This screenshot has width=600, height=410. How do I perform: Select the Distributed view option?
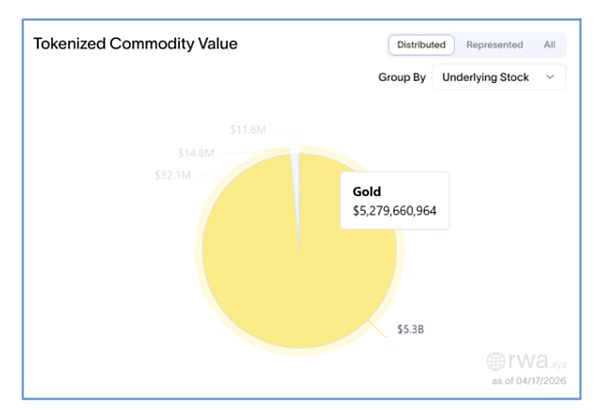pyautogui.click(x=421, y=45)
